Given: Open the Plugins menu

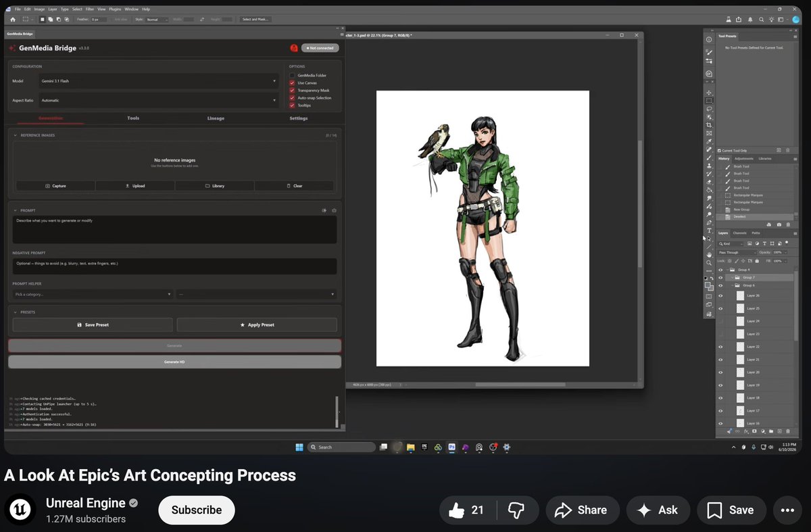Looking at the screenshot, I should (115, 9).
